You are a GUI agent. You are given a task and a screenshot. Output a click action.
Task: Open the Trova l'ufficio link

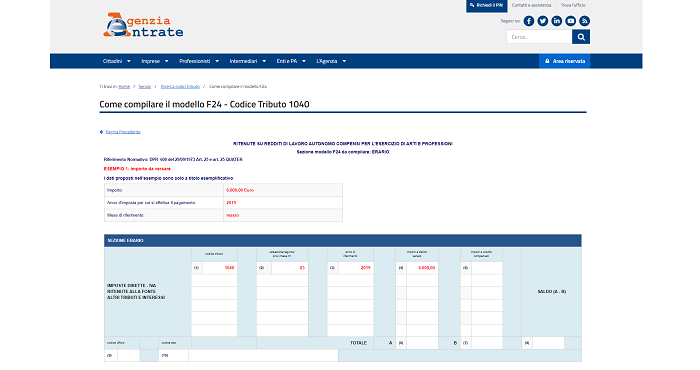[x=573, y=5]
